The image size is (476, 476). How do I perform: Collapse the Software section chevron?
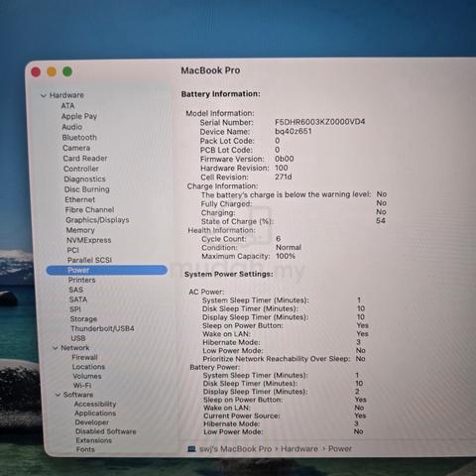click(58, 395)
